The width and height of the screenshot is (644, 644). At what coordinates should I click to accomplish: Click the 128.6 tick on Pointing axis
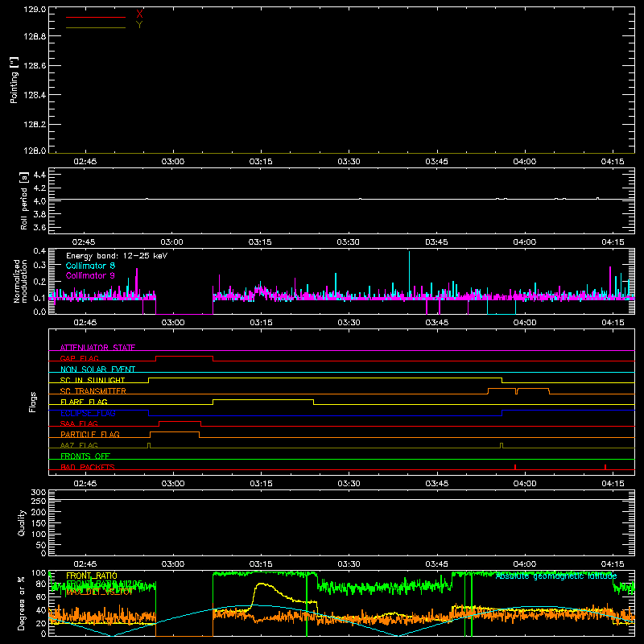tap(35, 66)
